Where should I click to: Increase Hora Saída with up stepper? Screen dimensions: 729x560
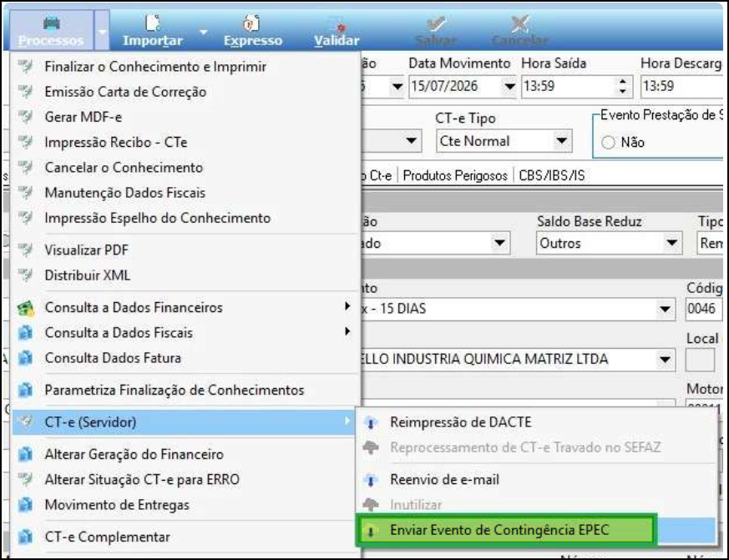(x=623, y=81)
